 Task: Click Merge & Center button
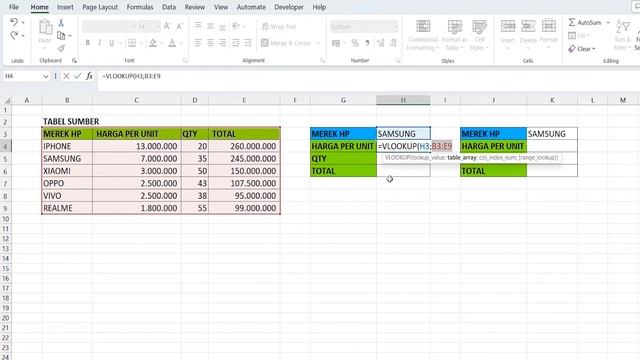point(286,43)
